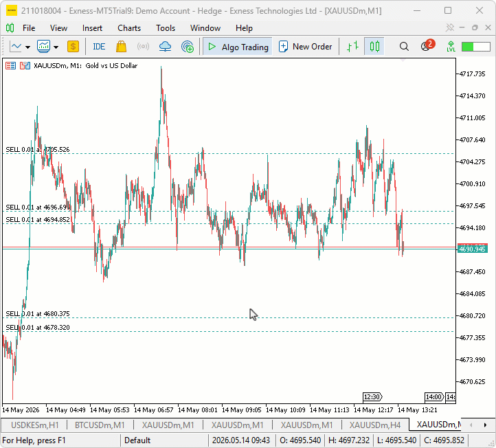
Task: Click the SELL 0.01 at 4694.852 order label
Action: click(x=38, y=220)
